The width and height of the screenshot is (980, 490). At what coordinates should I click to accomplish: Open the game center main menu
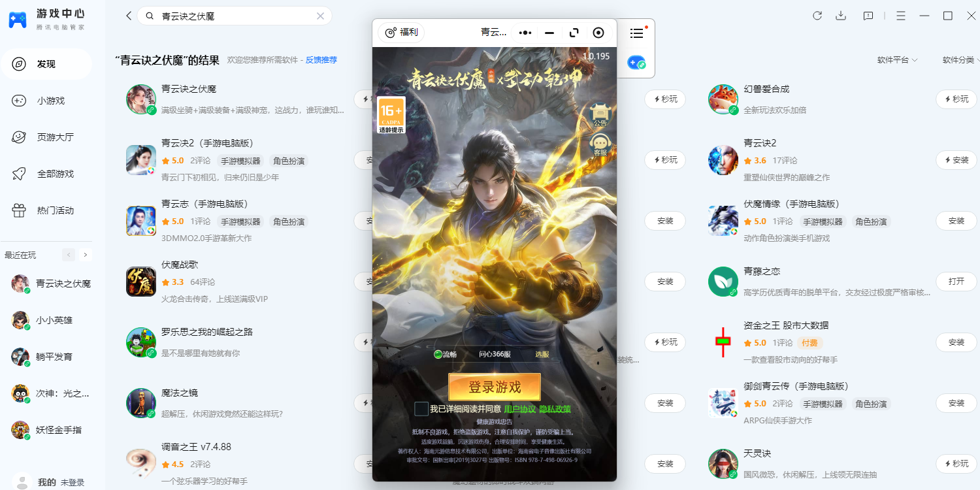[901, 16]
